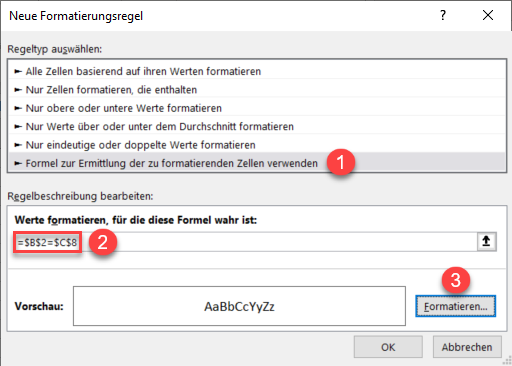Screen dimensions: 512x366
Task: Open the Formatieren... button
Action: click(x=455, y=306)
